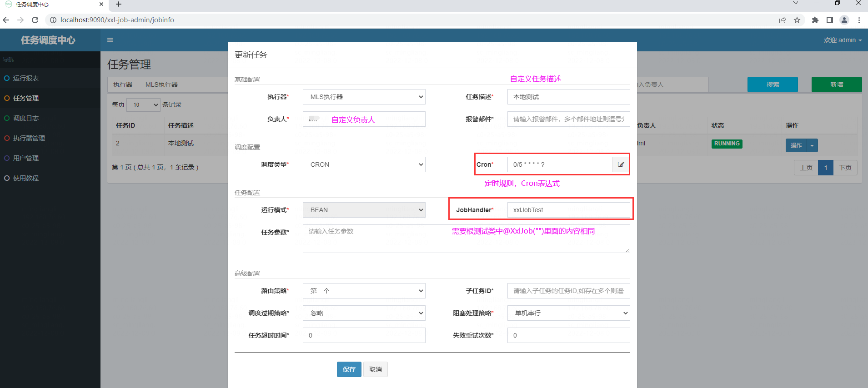This screenshot has height=388, width=868.
Task: Click the 操作 button in task row
Action: (x=796, y=145)
